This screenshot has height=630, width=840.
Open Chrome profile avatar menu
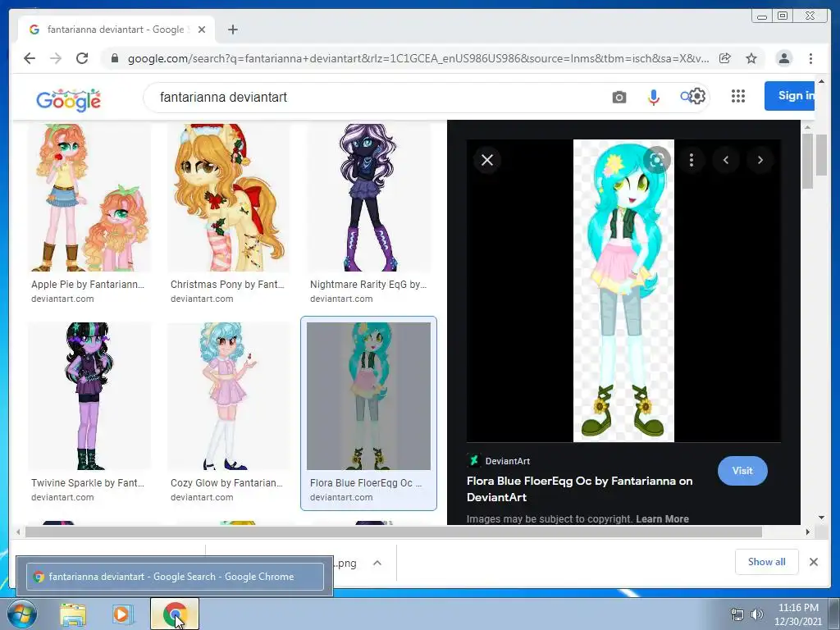tap(783, 58)
